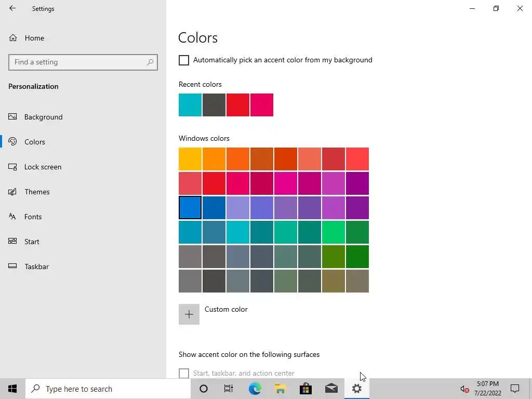This screenshot has height=399, width=532.
Task: Switch to the Lock screen section
Action: 43,167
